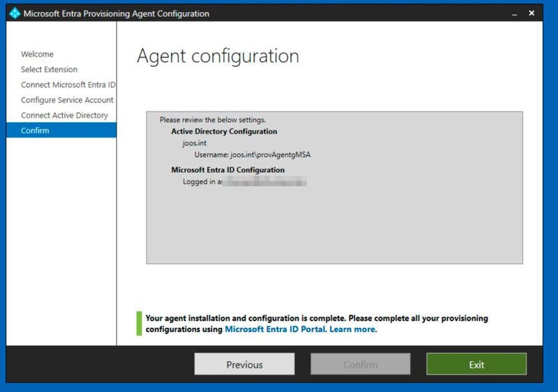Image resolution: width=558 pixels, height=392 pixels.
Task: Open Connect Microsoft Entra ID step
Action: click(68, 84)
